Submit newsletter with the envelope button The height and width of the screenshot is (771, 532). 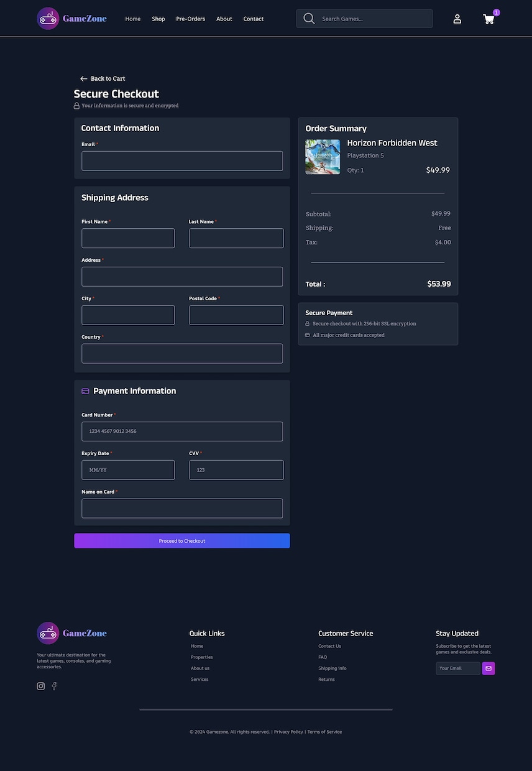point(488,668)
